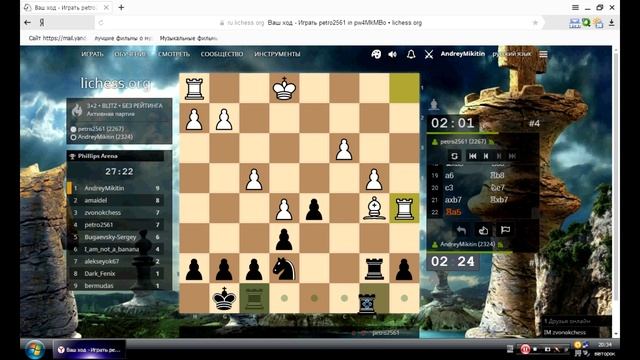Viewport: 640px width, 360px height.
Task: Bookmark the page with the star icon
Action: coord(535,23)
